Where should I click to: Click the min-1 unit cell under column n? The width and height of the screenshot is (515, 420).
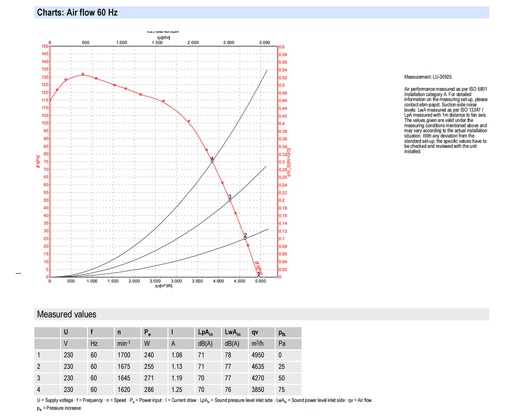point(125,344)
